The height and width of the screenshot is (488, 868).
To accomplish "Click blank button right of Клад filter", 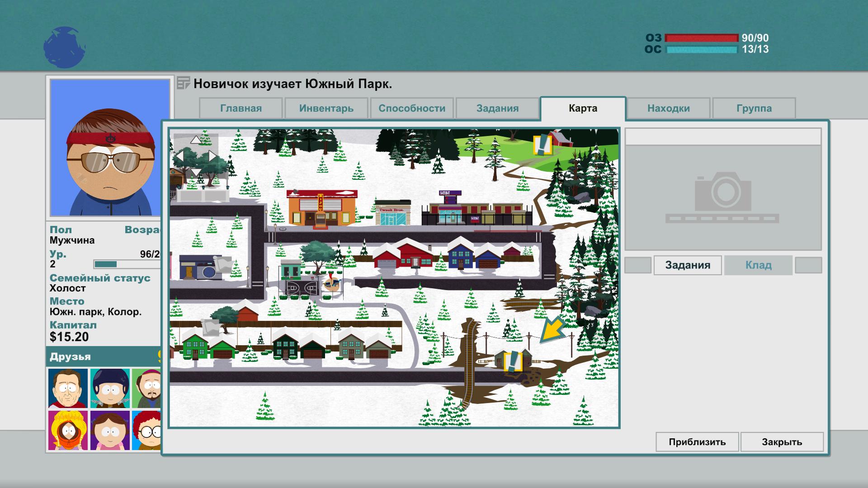I will [x=808, y=265].
